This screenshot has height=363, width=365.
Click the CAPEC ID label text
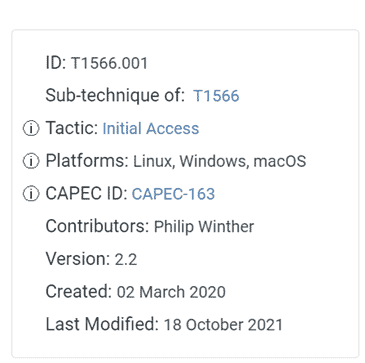(87, 194)
